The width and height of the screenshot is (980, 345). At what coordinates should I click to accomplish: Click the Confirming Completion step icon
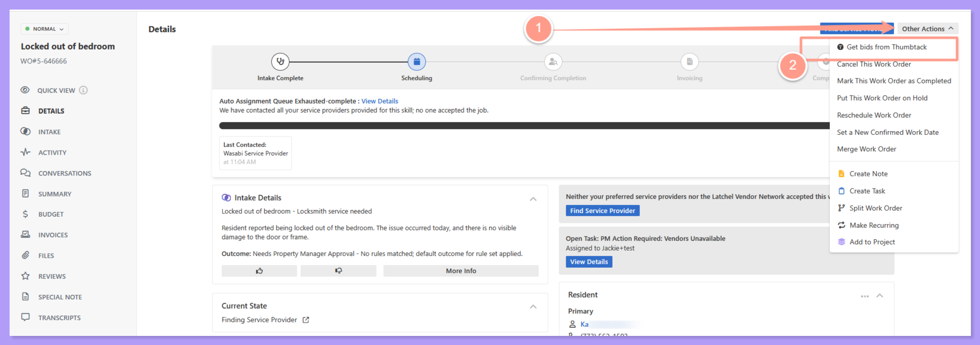(x=553, y=62)
